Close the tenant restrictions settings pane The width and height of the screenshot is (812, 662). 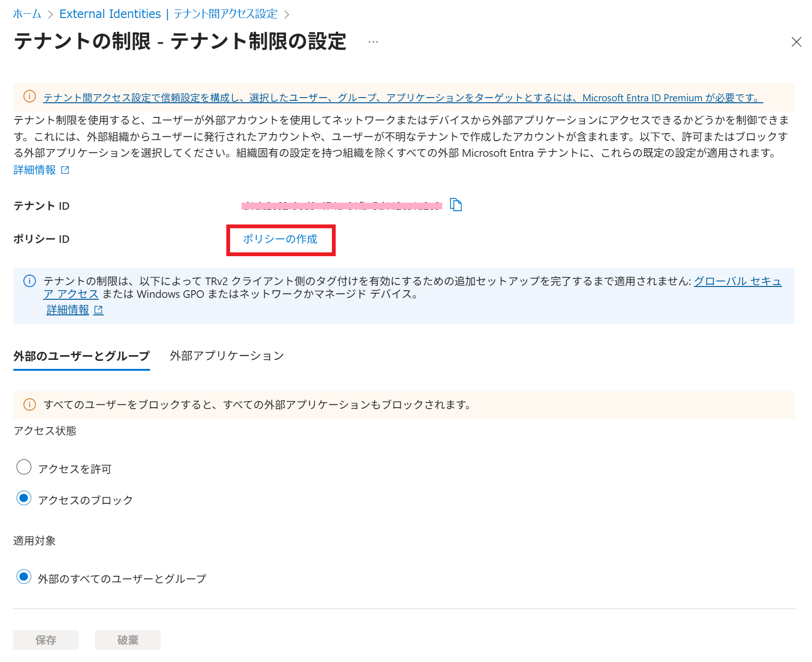tap(796, 42)
